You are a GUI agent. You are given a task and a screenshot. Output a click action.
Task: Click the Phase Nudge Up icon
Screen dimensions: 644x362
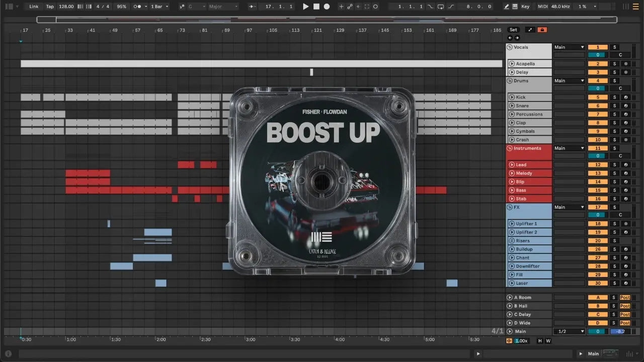point(89,7)
